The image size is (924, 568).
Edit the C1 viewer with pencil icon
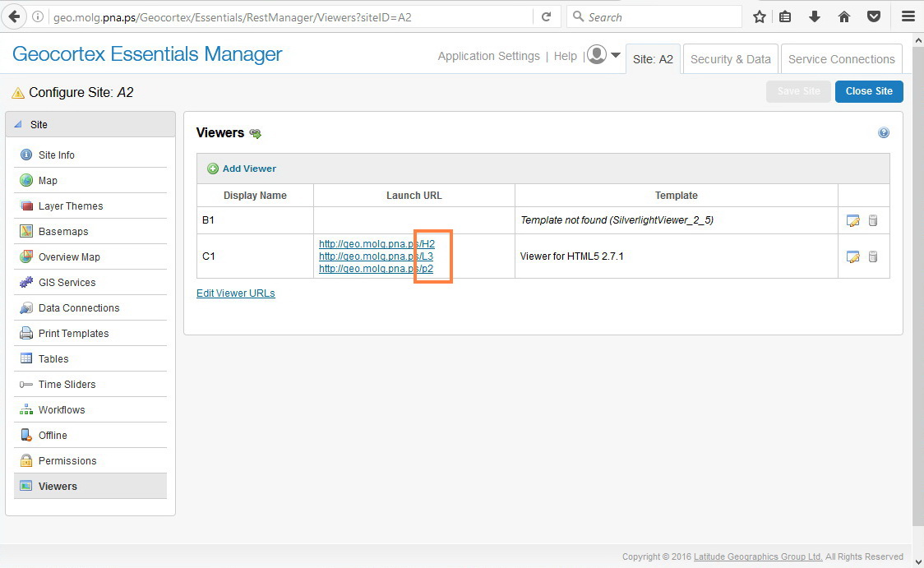[852, 256]
